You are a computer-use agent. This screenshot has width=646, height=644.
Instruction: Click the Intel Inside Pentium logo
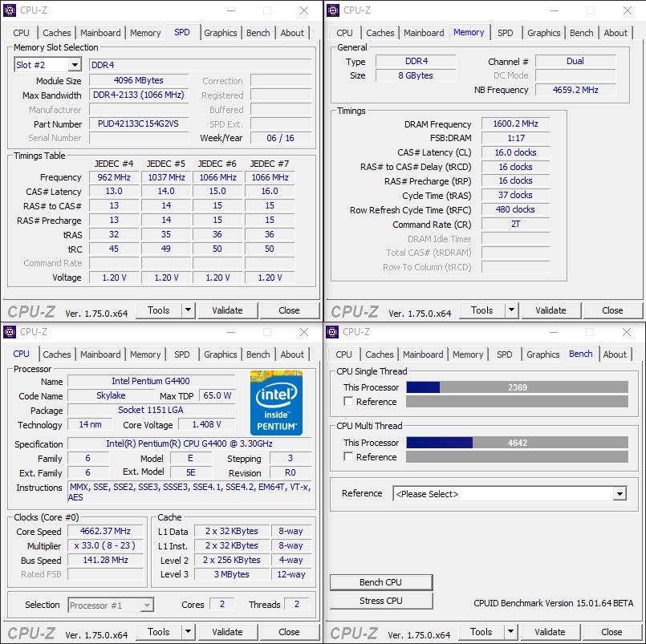(276, 403)
